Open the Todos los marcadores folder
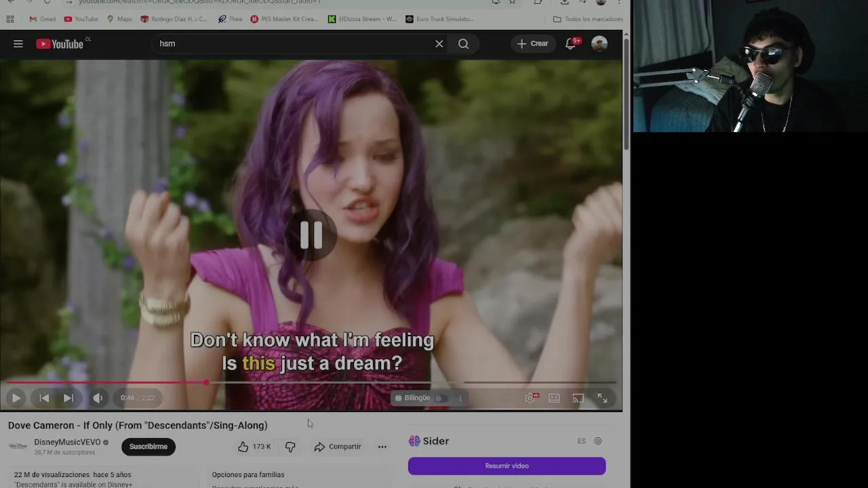Image resolution: width=868 pixels, height=488 pixels. [588, 19]
